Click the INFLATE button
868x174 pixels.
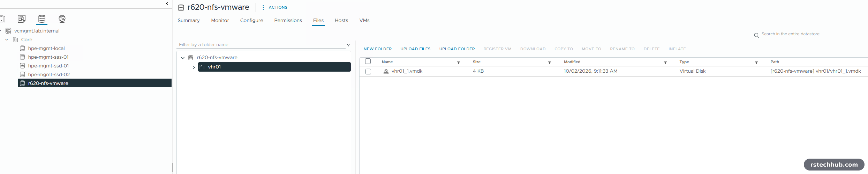pos(677,49)
